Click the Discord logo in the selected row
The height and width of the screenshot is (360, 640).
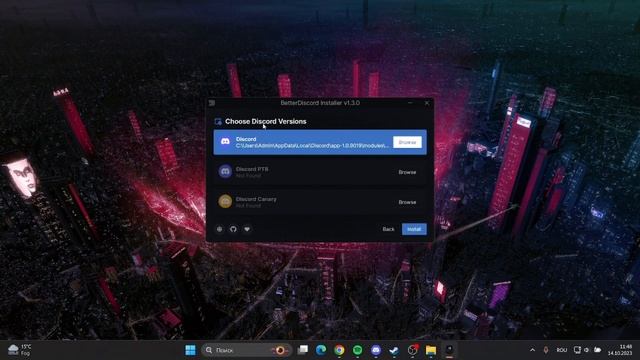click(225, 142)
